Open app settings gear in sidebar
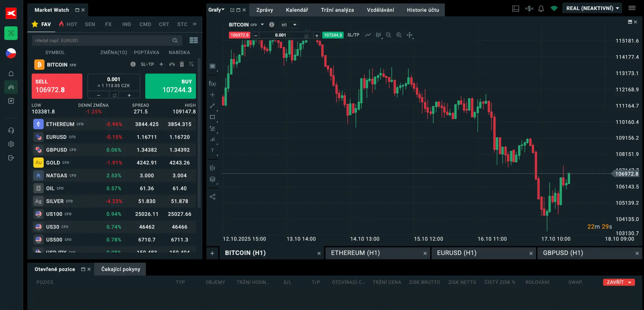The width and height of the screenshot is (644, 310). click(x=11, y=144)
